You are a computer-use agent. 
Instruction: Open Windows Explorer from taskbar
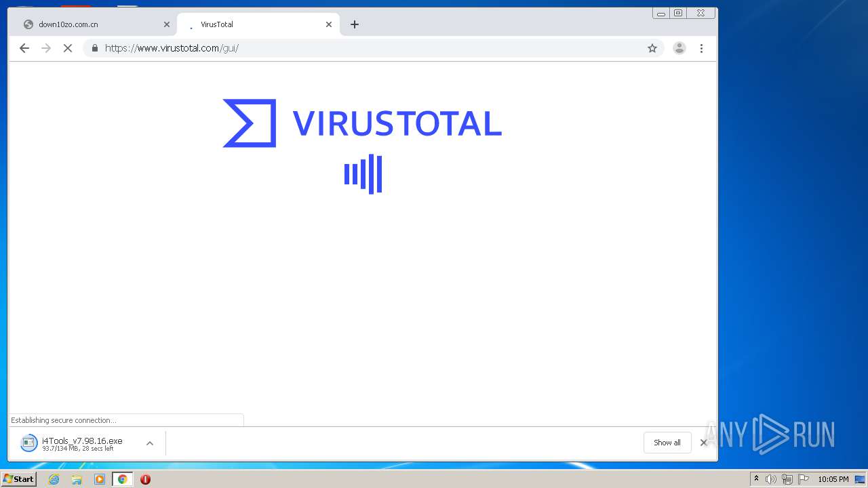tap(77, 479)
